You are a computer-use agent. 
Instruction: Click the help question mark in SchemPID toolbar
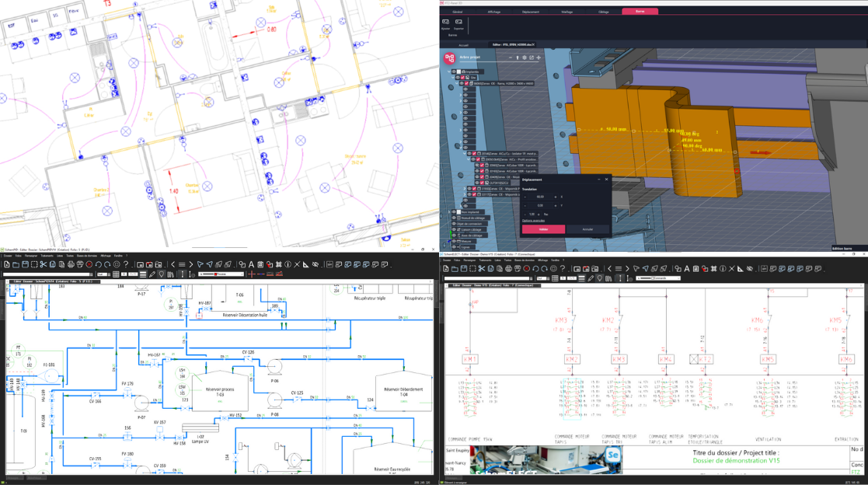click(x=126, y=265)
